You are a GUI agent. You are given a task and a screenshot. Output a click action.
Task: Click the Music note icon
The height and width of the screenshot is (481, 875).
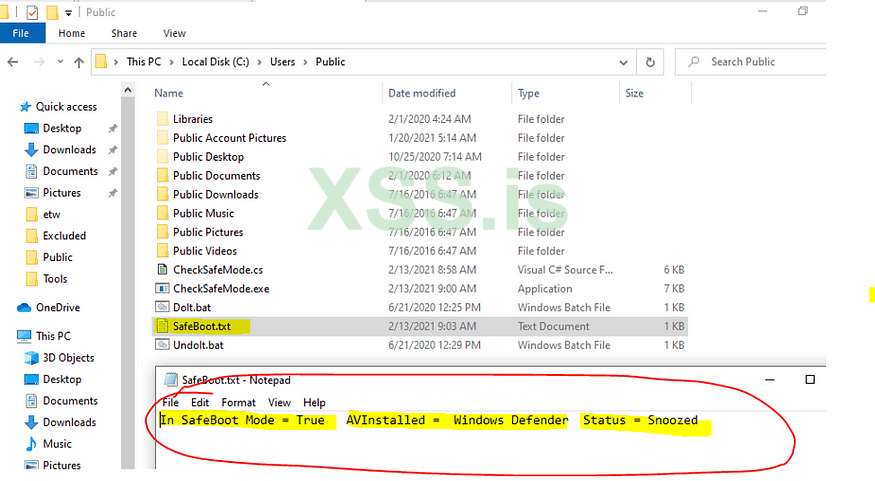pos(31,444)
